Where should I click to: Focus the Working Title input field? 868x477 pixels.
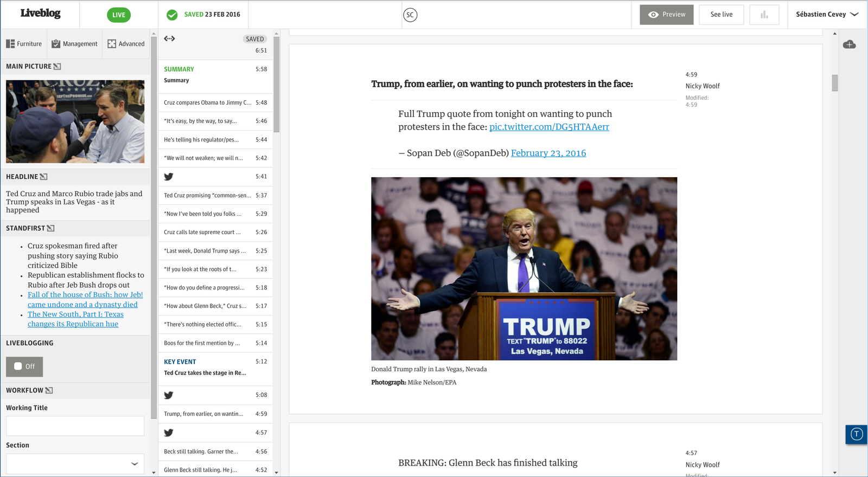coord(75,426)
